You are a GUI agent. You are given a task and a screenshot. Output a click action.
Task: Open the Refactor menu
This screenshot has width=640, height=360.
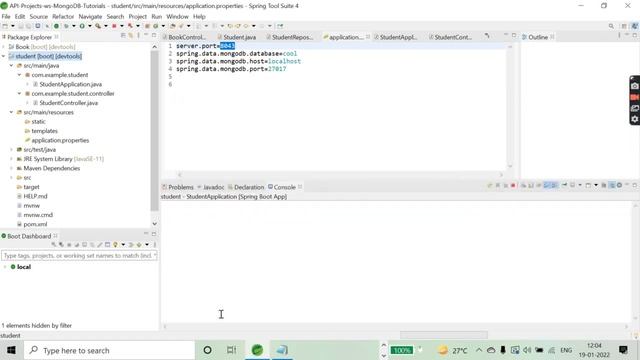[63, 17]
